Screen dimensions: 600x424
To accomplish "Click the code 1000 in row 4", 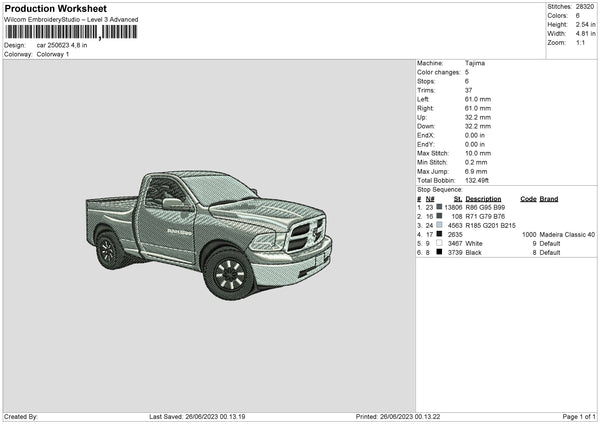I will pyautogui.click(x=529, y=234).
